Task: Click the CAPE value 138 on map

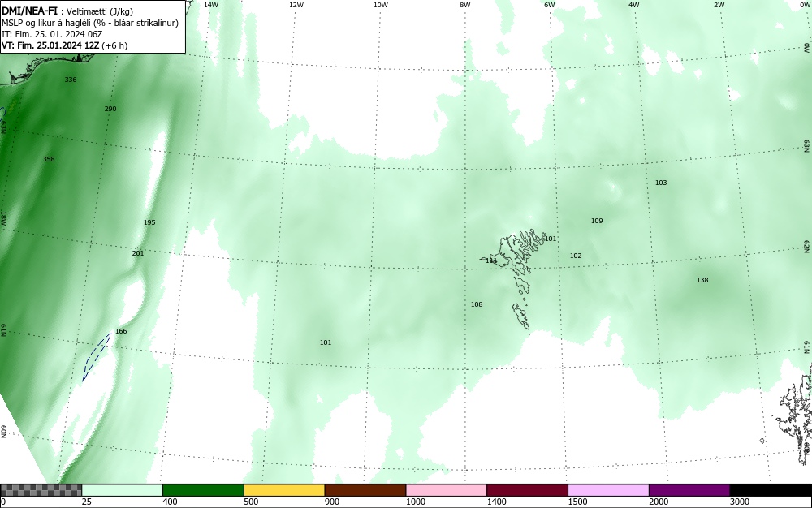Action: 702,280
